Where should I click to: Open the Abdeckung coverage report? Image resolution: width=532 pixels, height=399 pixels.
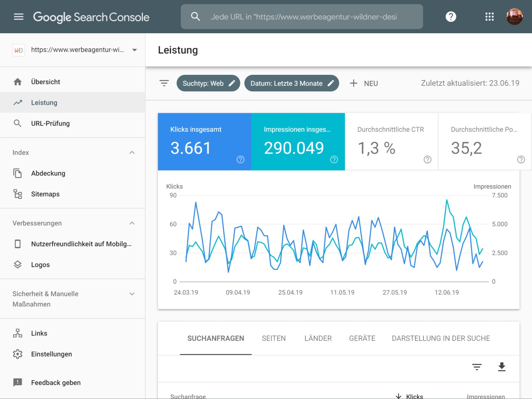click(48, 173)
